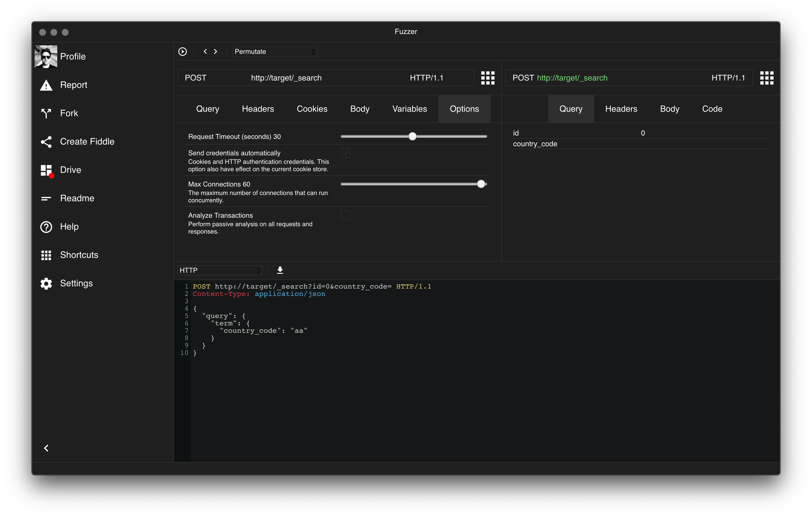812x517 pixels.
Task: Open the Settings gear in sidebar
Action: coord(46,283)
